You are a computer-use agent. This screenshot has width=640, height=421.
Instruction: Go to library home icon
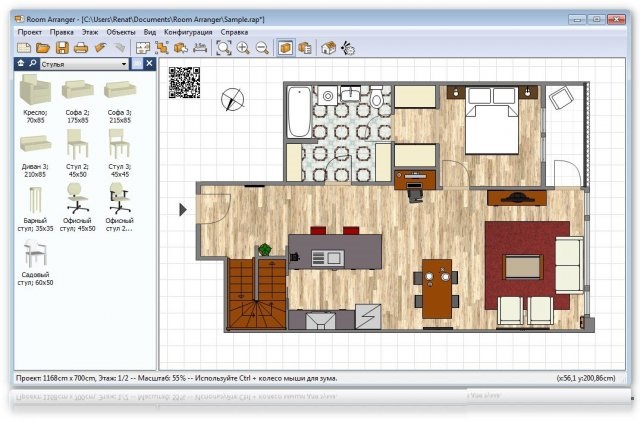pyautogui.click(x=21, y=64)
